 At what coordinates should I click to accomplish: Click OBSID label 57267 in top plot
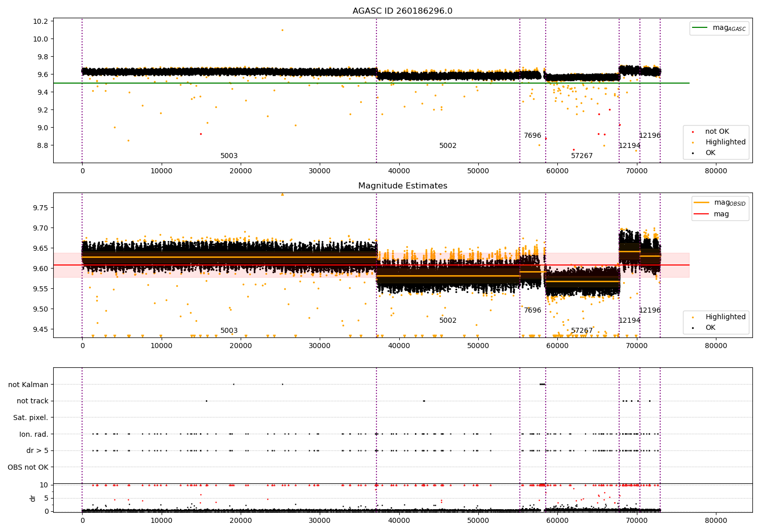pyautogui.click(x=582, y=156)
